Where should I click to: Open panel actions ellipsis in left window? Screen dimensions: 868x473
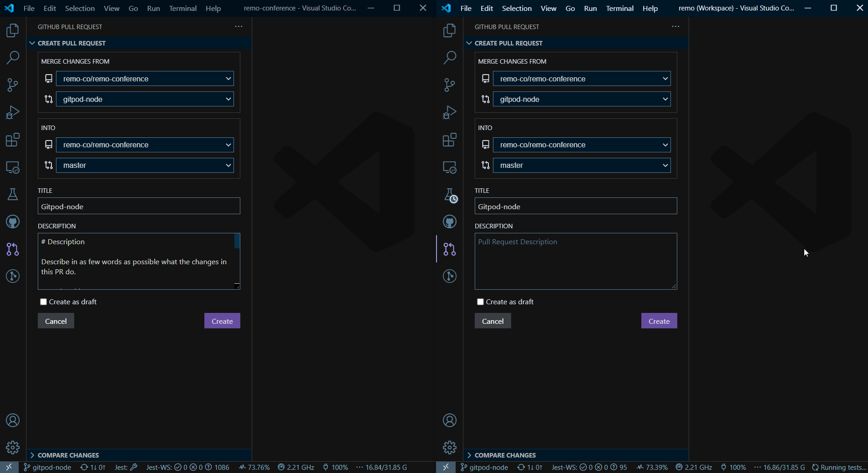coord(239,26)
